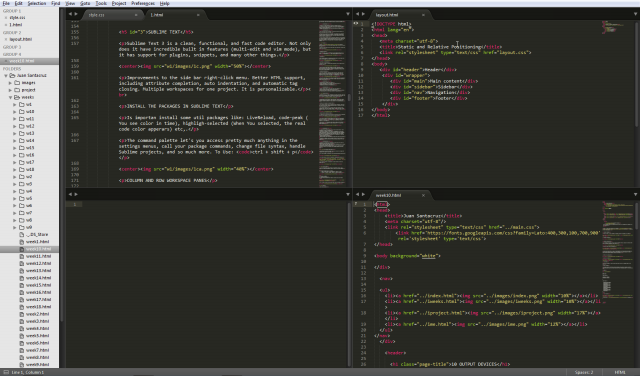Close the week10.html tab in bottom-right pane
Viewport: 640px width, 376px height.
coord(423,195)
